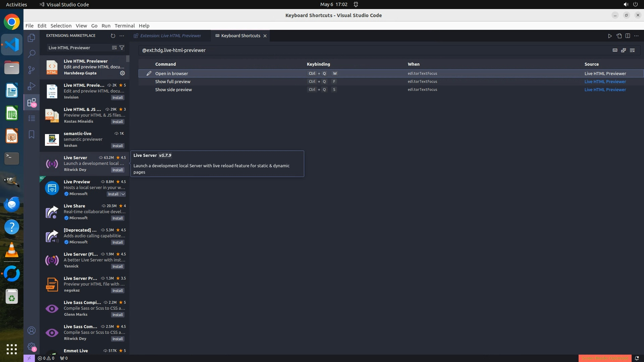The height and width of the screenshot is (362, 644).
Task: Open the Terminal menu
Action: (124, 26)
